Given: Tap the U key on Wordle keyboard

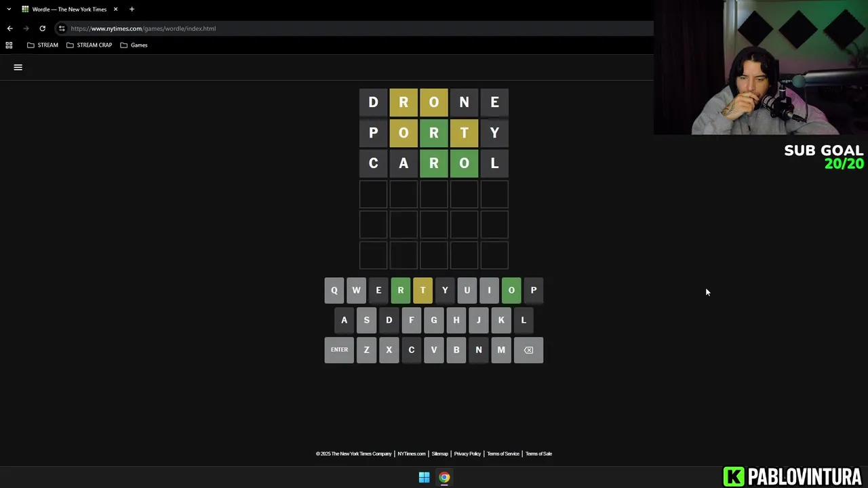Looking at the screenshot, I should pos(467,290).
